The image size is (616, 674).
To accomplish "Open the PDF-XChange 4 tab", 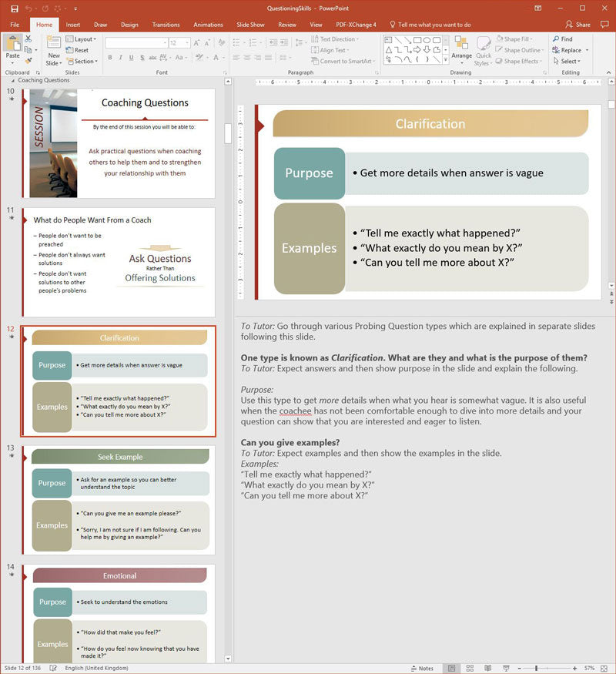I will pyautogui.click(x=356, y=25).
